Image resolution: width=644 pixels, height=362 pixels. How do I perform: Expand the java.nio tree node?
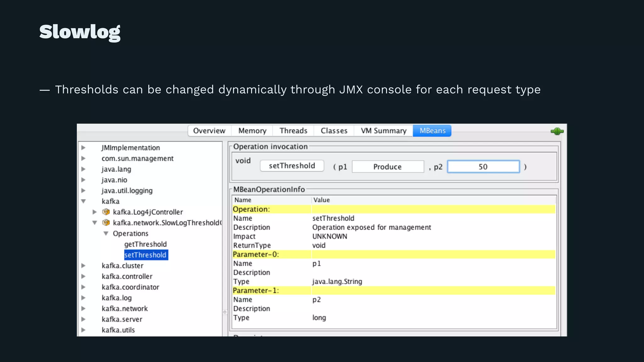(x=83, y=179)
